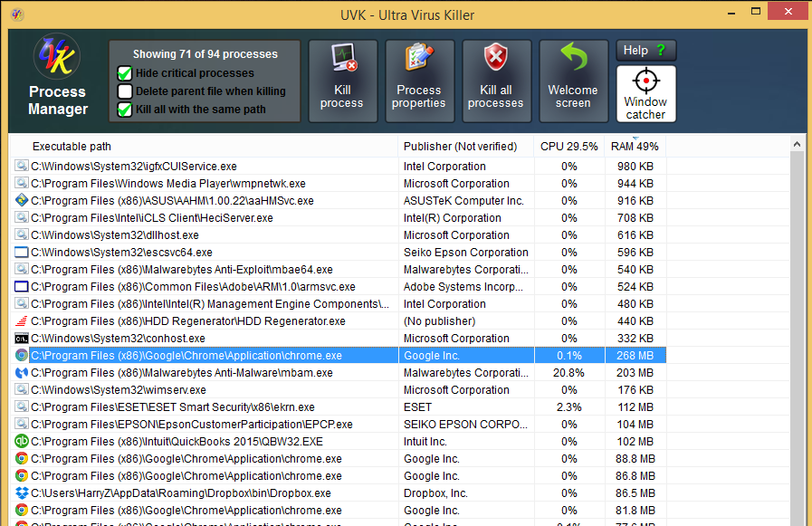Sort by Publisher (Not verified) column
This screenshot has width=812, height=526.
click(466, 147)
